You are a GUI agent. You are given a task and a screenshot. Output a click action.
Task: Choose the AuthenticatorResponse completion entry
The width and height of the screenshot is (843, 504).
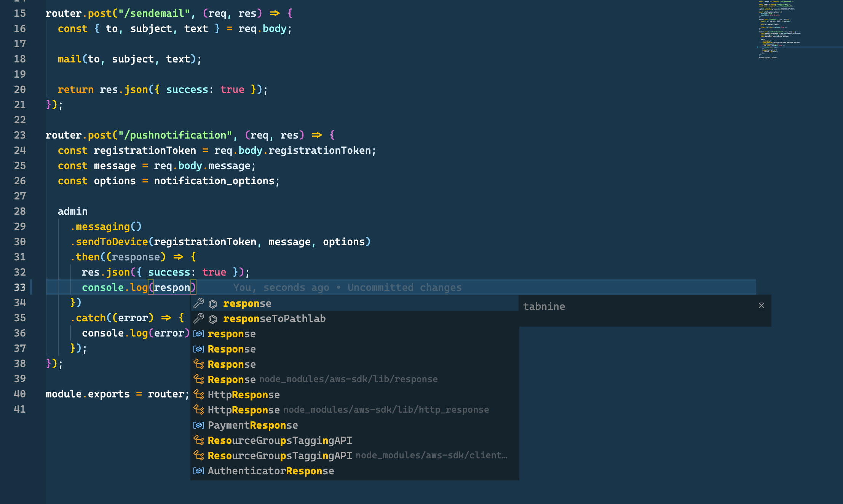tap(271, 471)
